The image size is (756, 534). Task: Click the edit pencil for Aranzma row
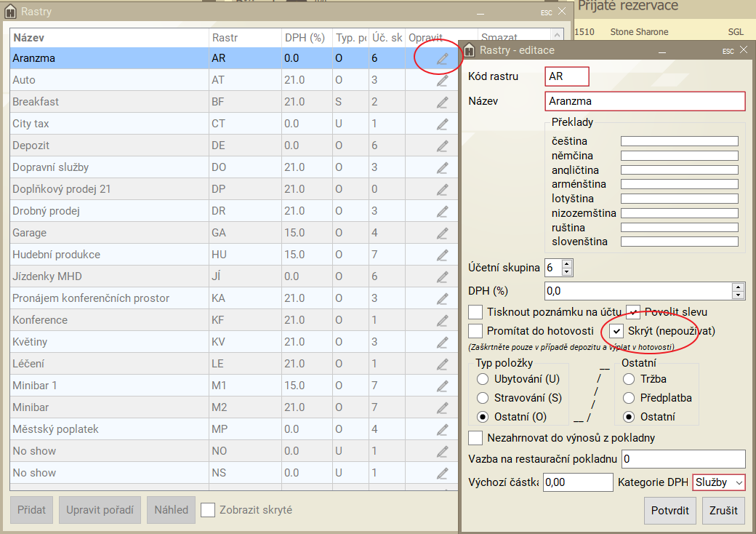(x=442, y=59)
